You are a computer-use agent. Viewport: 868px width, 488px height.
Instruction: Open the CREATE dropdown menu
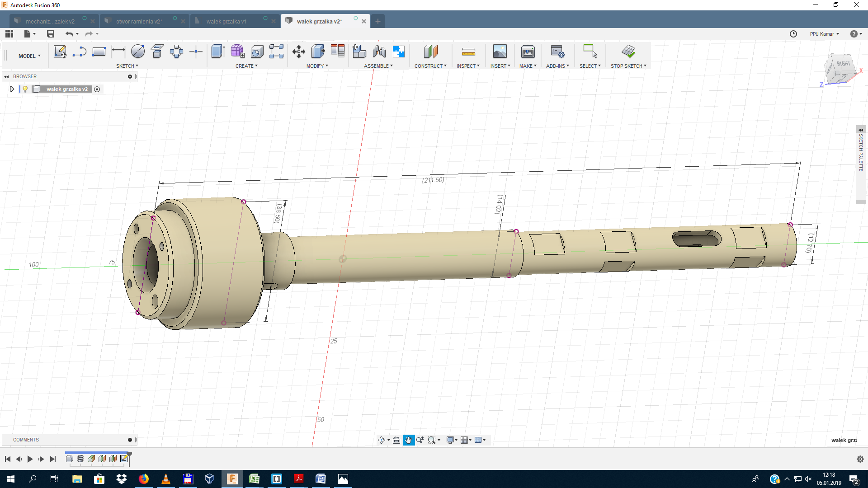point(246,66)
